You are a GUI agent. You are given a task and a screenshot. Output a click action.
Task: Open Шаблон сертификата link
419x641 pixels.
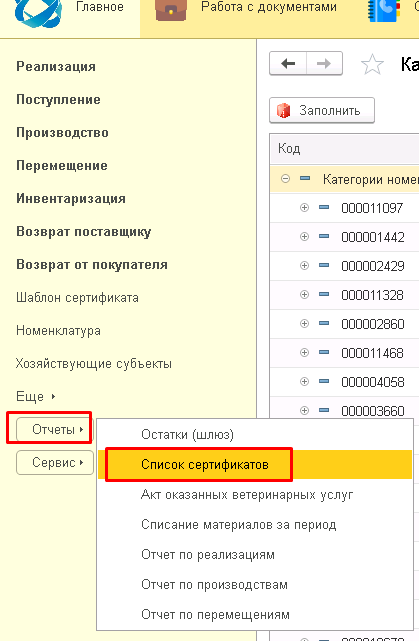[77, 298]
